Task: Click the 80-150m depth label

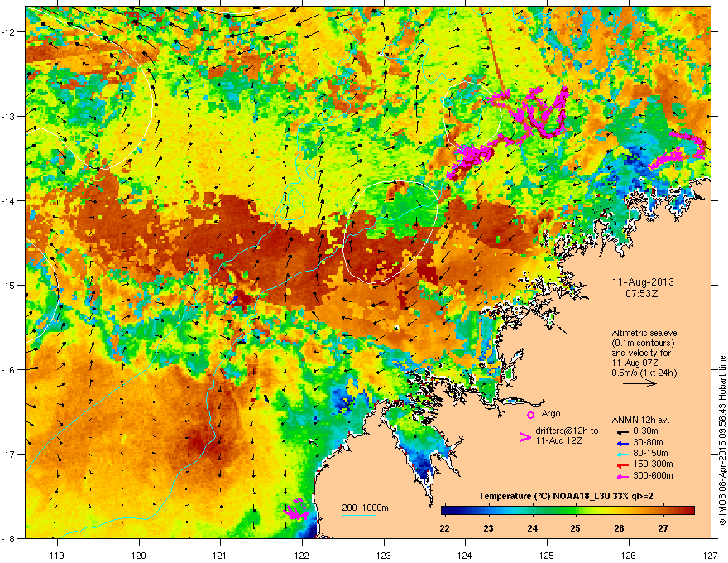Action: pyautogui.click(x=650, y=454)
